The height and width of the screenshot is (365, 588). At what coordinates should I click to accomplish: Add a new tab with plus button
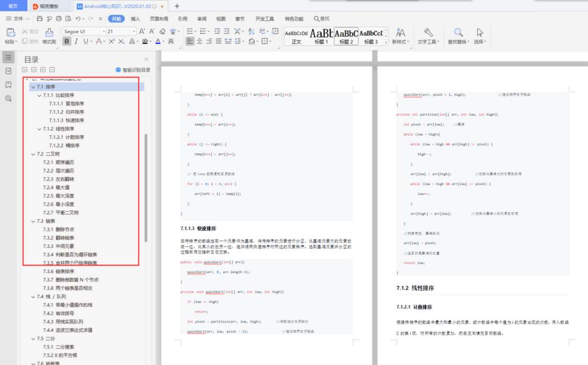(x=177, y=6)
